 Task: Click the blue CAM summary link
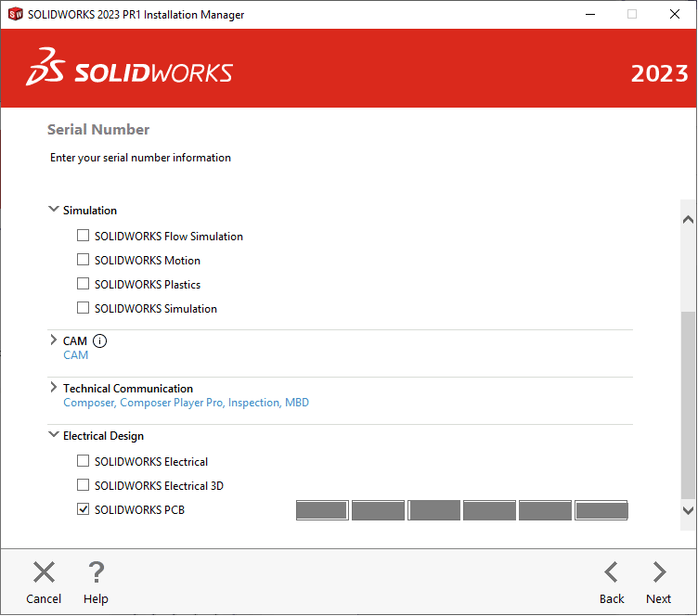pyautogui.click(x=76, y=355)
